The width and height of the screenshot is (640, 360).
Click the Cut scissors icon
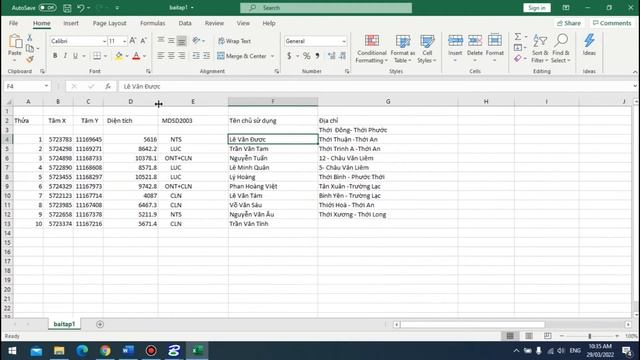click(29, 38)
